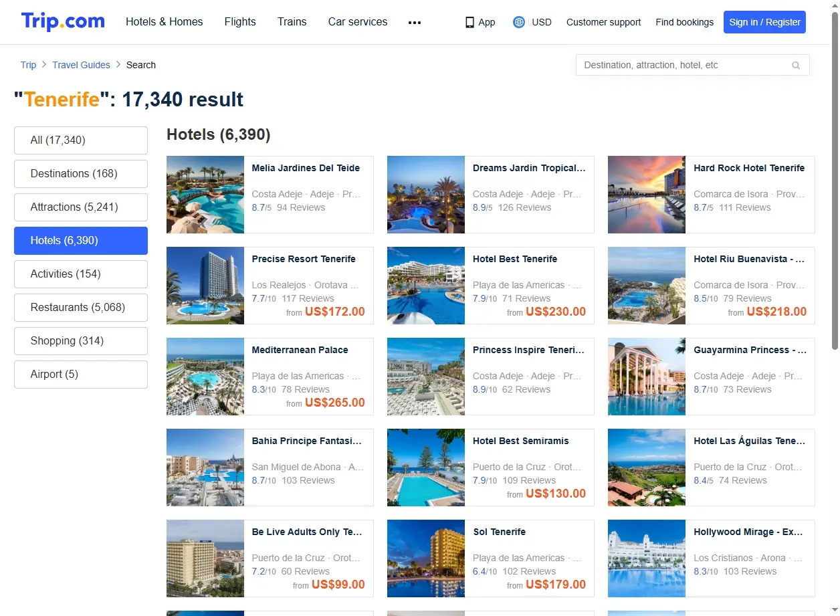Open Hard Rock Hotel Tenerife photo
The image size is (840, 616).
[647, 195]
